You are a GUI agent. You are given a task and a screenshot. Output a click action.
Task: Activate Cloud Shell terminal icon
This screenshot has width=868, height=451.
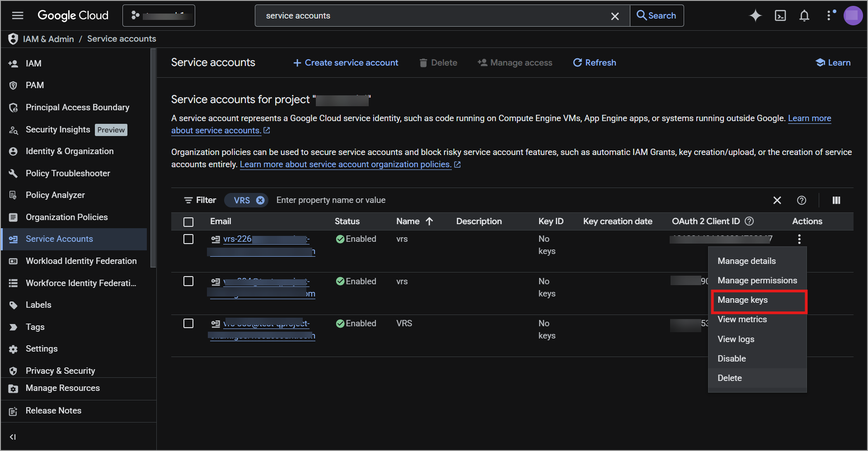(780, 16)
